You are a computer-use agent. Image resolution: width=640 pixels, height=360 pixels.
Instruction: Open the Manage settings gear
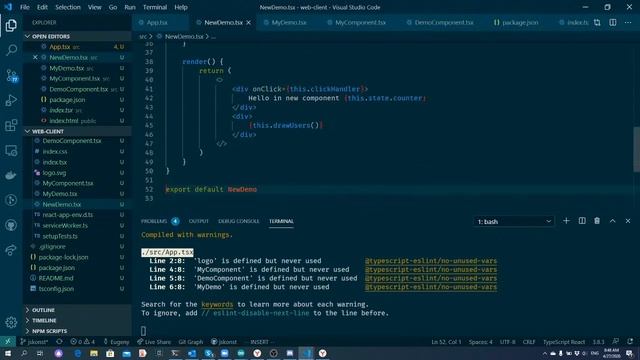pyautogui.click(x=11, y=322)
